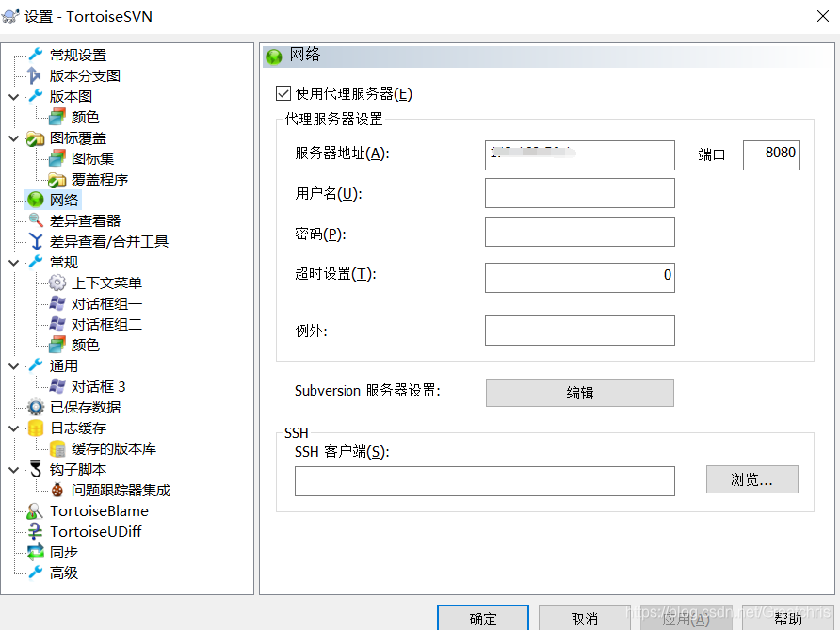Click the wrench icon beside 高级
The image size is (840, 630).
point(36,573)
